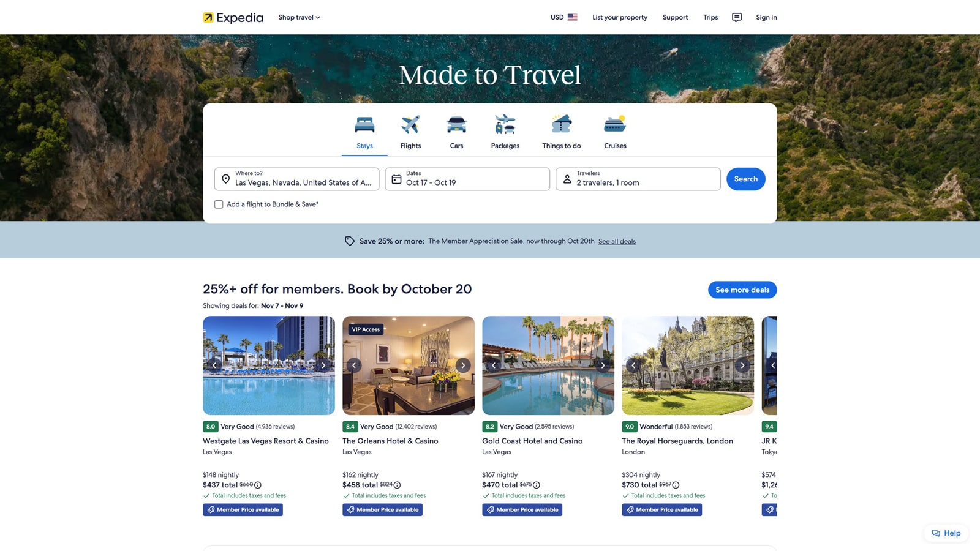Open the Things to do icon
This screenshot has height=551, width=980.
point(561,125)
